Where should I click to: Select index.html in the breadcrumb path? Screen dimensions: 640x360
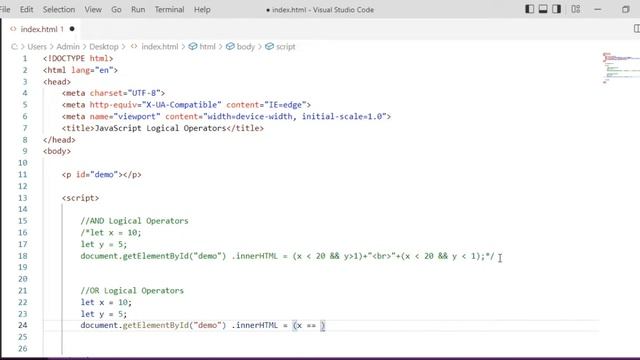point(160,47)
